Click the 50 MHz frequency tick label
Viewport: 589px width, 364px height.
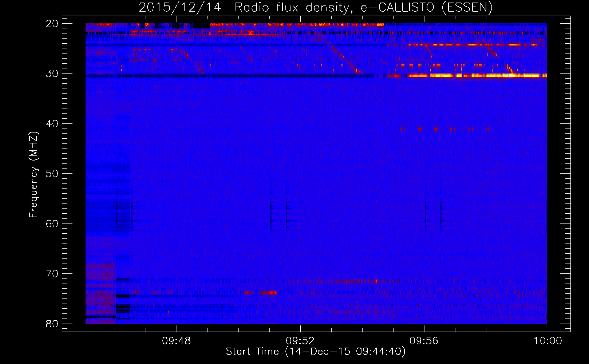52,174
